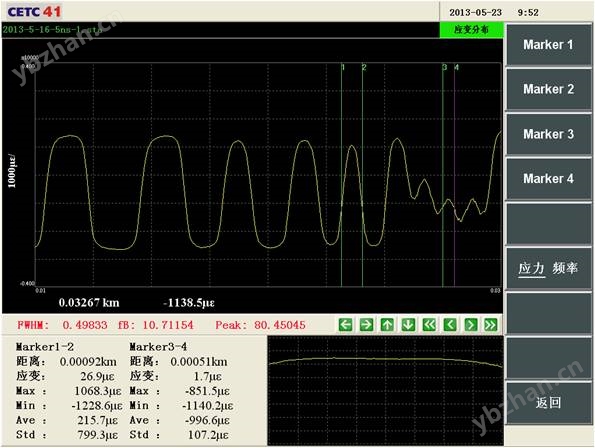Click marker line 1 on the graph

pos(342,174)
